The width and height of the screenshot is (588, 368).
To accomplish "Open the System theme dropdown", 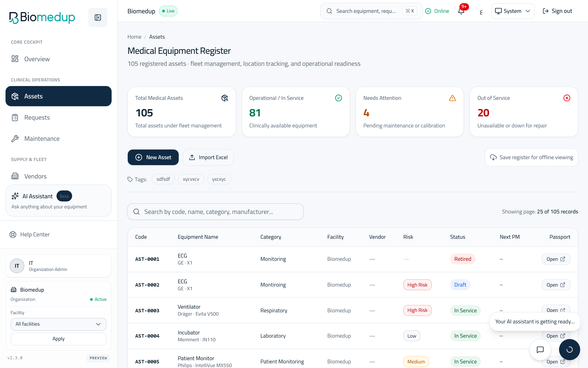I will click(x=513, y=11).
